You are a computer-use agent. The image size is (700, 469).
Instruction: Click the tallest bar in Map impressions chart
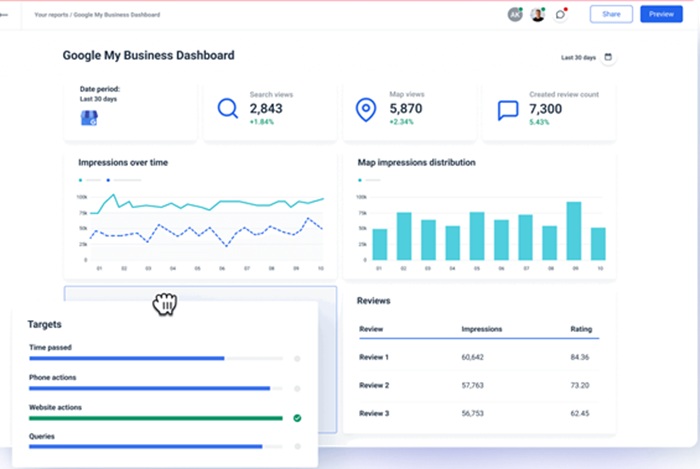574,231
